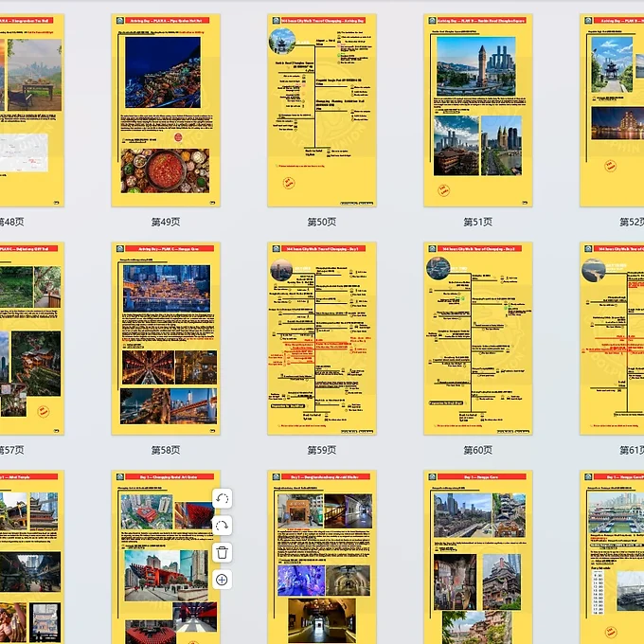
Task: Select the page 57 forest temple thumbnail
Action: (x=31, y=338)
